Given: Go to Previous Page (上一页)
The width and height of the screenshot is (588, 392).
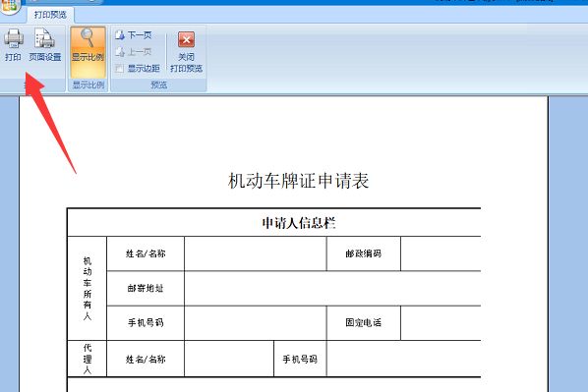Looking at the screenshot, I should 134,52.
